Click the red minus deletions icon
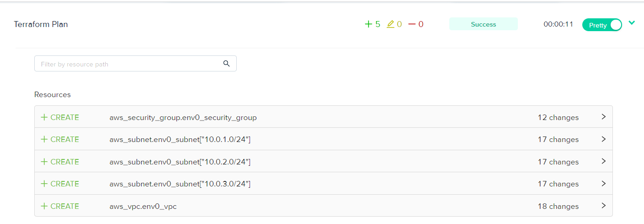The image size is (644, 224). coord(412,24)
